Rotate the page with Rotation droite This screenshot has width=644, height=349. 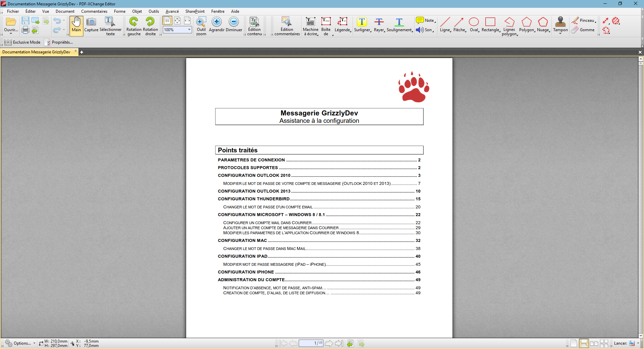click(x=150, y=26)
